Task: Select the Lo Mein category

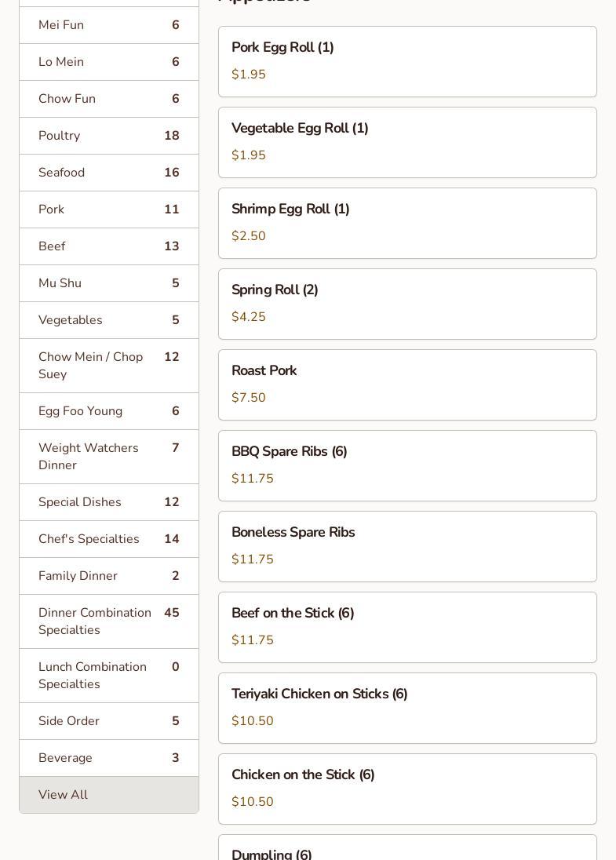Action: pyautogui.click(x=108, y=62)
